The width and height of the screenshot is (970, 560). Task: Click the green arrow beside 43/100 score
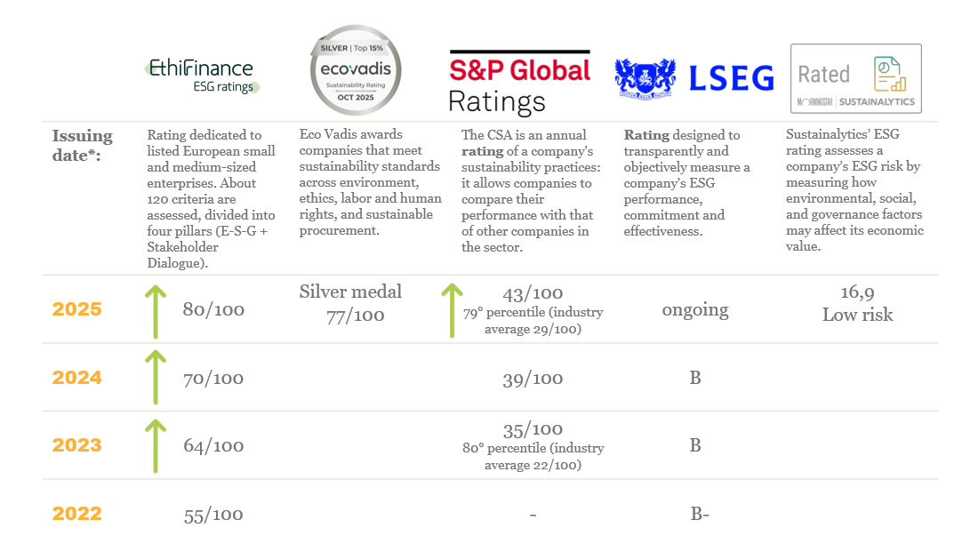[x=452, y=310]
